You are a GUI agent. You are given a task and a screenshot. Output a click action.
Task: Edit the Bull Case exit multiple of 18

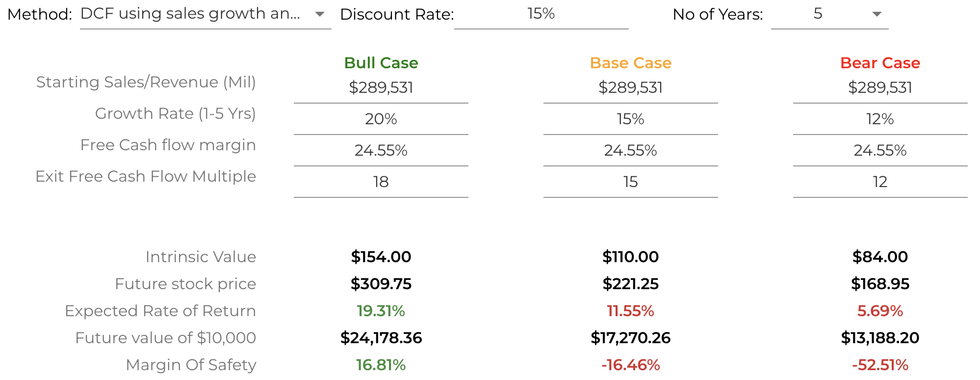(381, 182)
